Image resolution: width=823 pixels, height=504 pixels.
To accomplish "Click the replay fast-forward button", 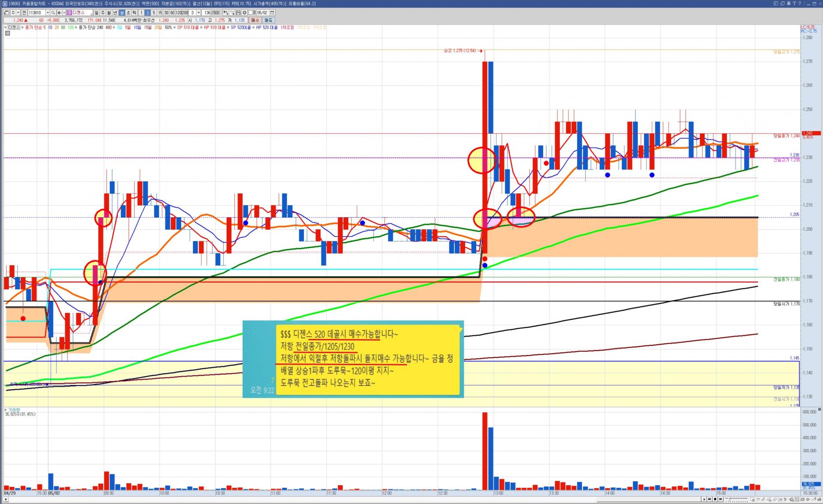I will pos(721,499).
